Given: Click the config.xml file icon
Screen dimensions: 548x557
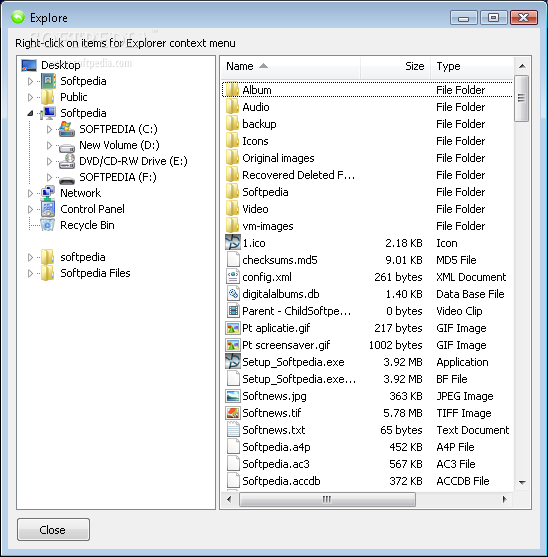Looking at the screenshot, I should point(233,277).
